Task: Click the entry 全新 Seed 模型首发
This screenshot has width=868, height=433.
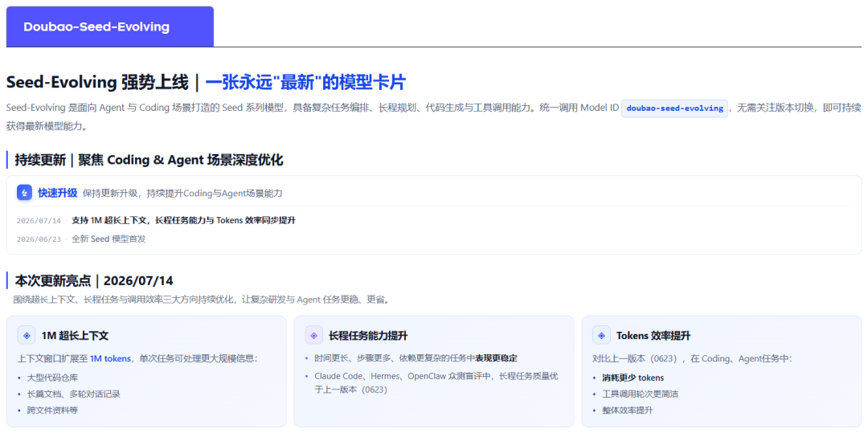Action: tap(108, 239)
